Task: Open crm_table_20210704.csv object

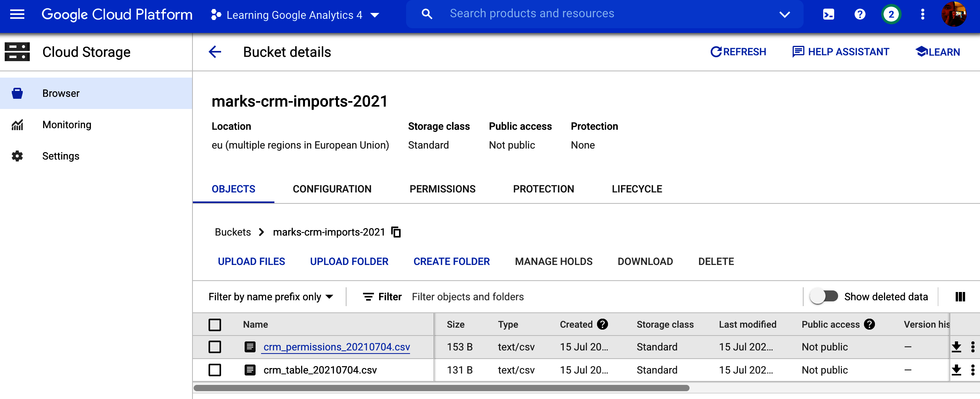Action: tap(320, 370)
